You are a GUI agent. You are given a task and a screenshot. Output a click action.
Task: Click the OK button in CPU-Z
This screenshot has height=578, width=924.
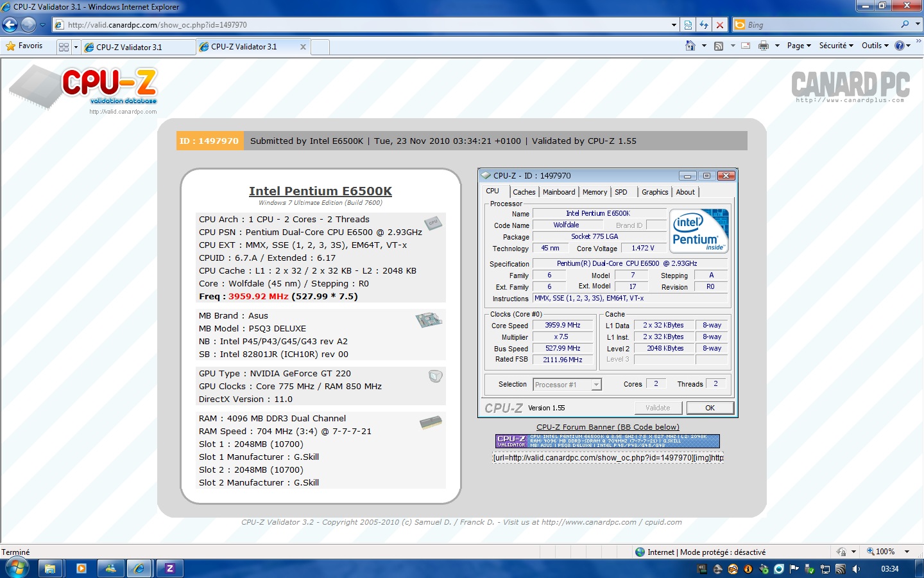[710, 408]
